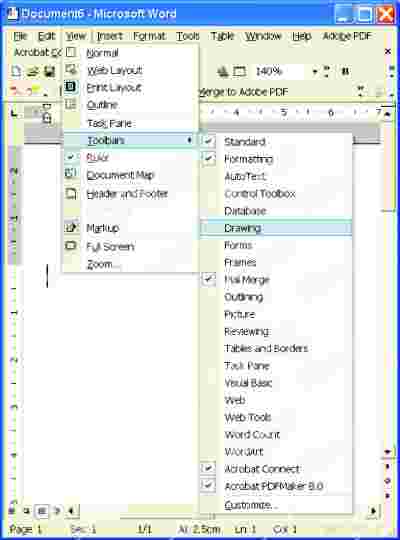Toggle the Standard toolbar
400x540 pixels.
point(276,142)
